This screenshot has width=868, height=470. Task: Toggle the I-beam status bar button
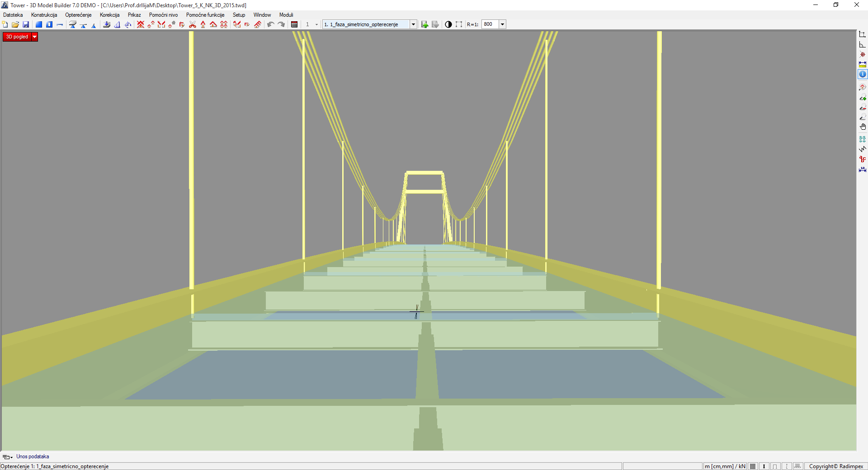tap(764, 466)
